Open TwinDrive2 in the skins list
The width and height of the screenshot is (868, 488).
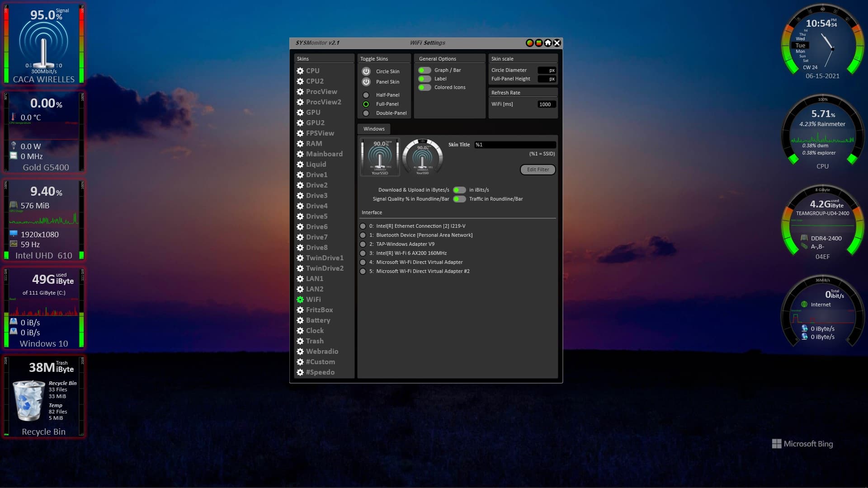tap(325, 268)
